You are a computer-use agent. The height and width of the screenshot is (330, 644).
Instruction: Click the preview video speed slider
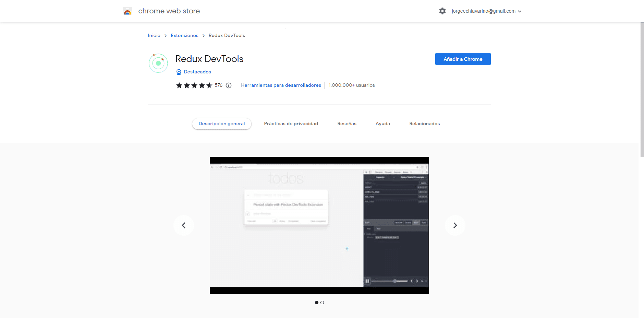coord(390,281)
